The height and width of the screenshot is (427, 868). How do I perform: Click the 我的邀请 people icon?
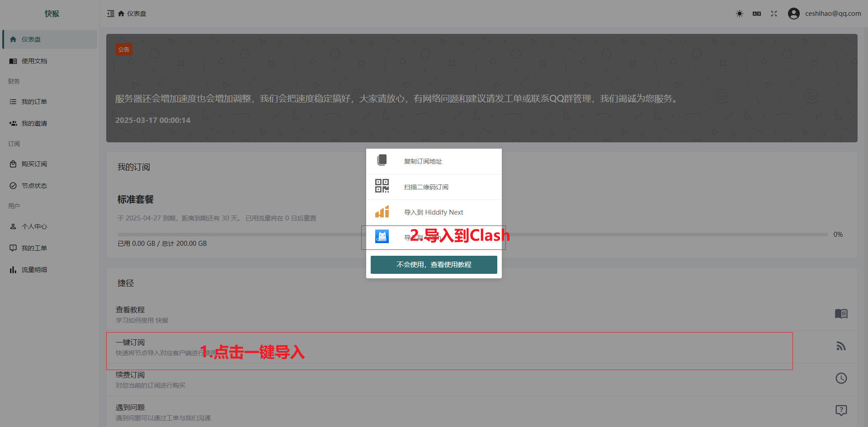(x=13, y=123)
